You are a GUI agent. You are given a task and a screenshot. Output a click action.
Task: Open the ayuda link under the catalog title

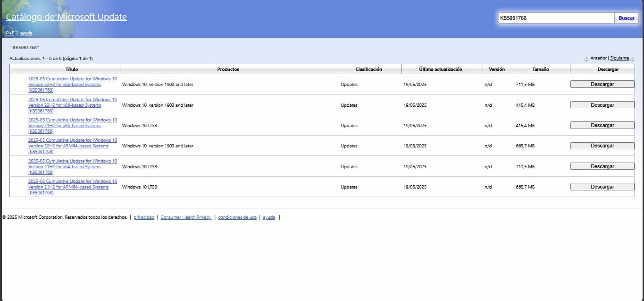[x=26, y=33]
